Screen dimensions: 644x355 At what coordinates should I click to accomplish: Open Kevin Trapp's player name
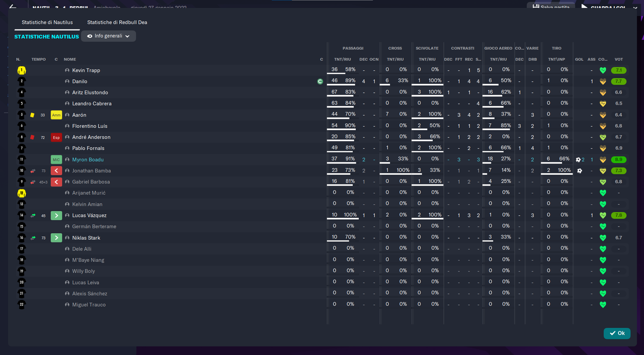tap(86, 70)
